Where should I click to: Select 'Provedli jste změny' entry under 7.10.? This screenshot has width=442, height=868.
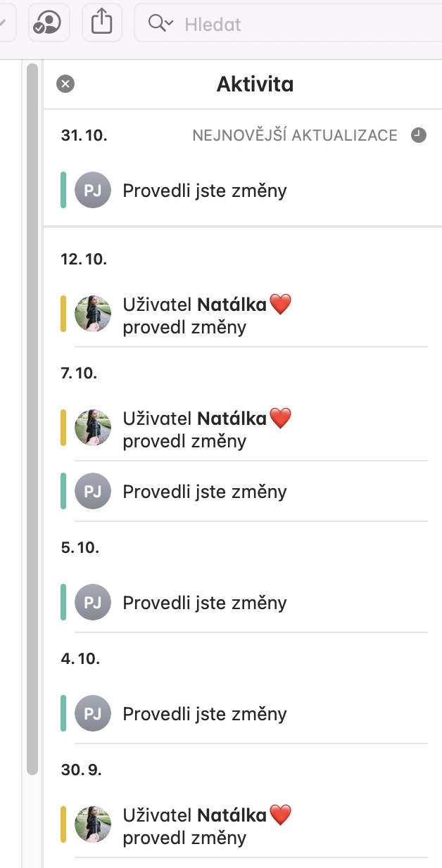pos(205,491)
